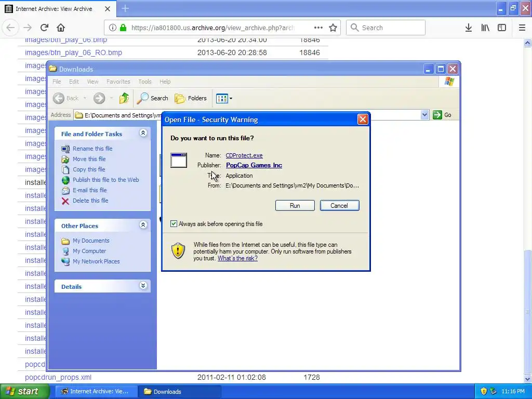Click the Explorer Forward arrow
The image size is (532, 399).
pyautogui.click(x=99, y=98)
